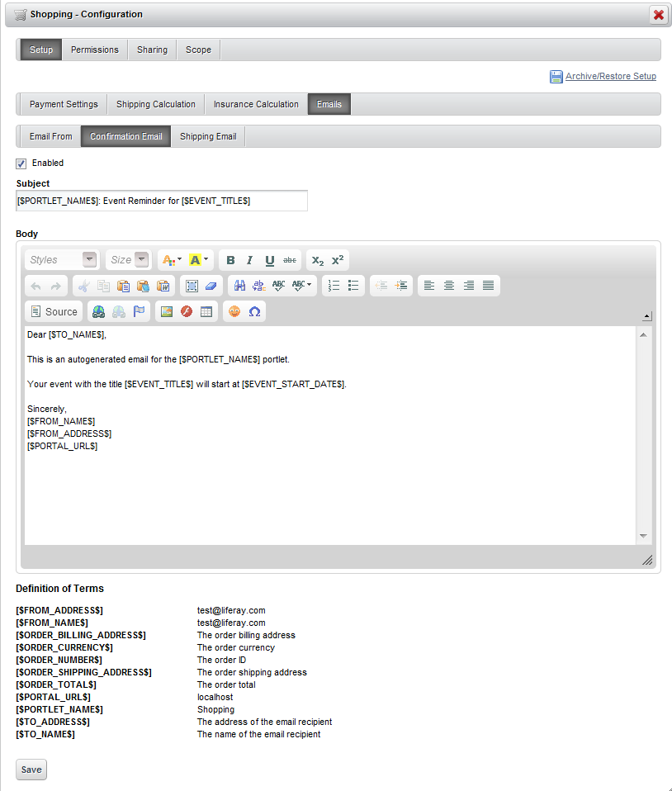Open the Styles dropdown

coord(61,260)
